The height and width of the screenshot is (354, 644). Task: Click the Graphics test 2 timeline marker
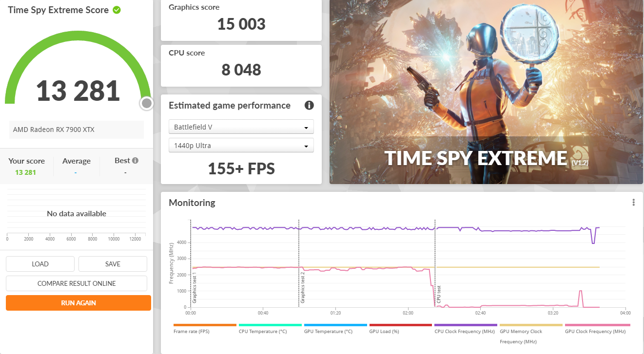point(303,288)
